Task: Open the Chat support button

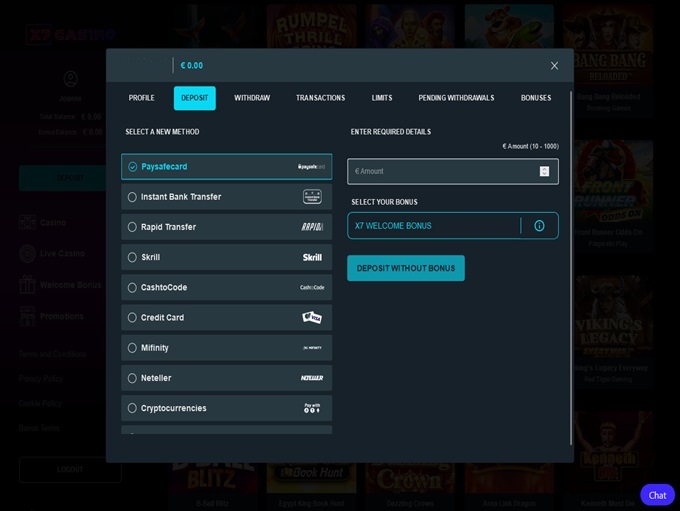Action: tap(657, 495)
